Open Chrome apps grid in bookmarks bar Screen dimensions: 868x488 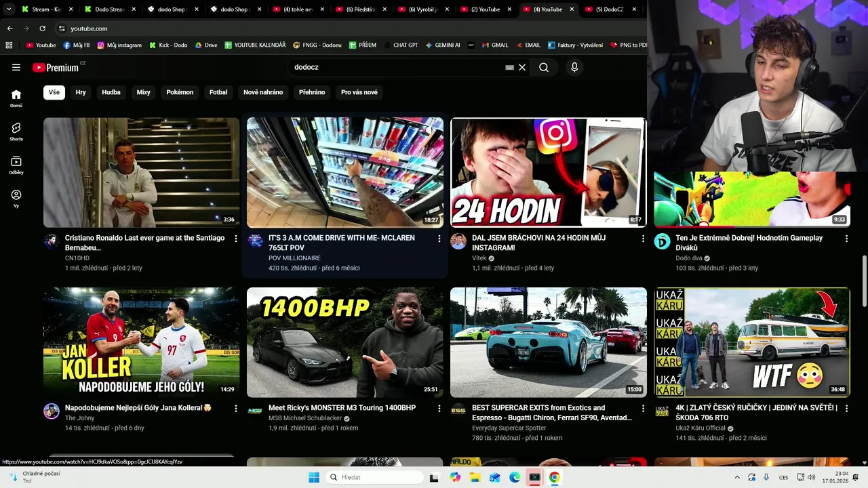(9, 45)
